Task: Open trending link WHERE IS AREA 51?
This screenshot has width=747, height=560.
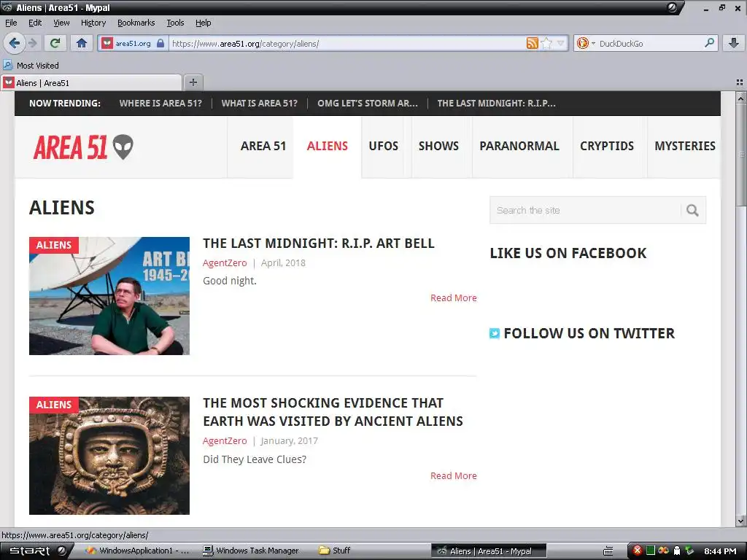Action: pos(160,104)
